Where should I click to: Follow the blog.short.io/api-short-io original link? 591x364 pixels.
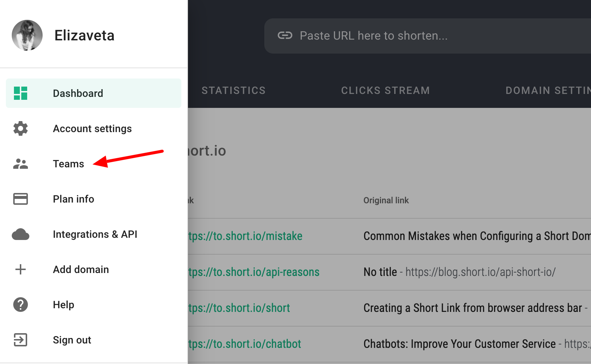pos(480,272)
